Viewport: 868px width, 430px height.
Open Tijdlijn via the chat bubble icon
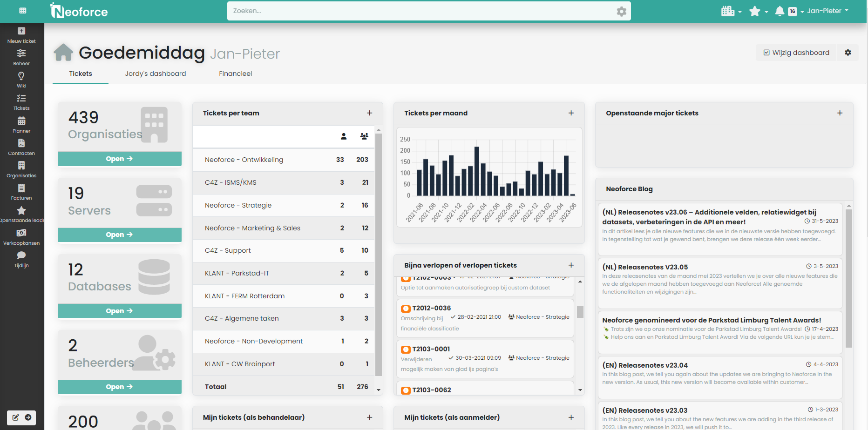point(21,255)
